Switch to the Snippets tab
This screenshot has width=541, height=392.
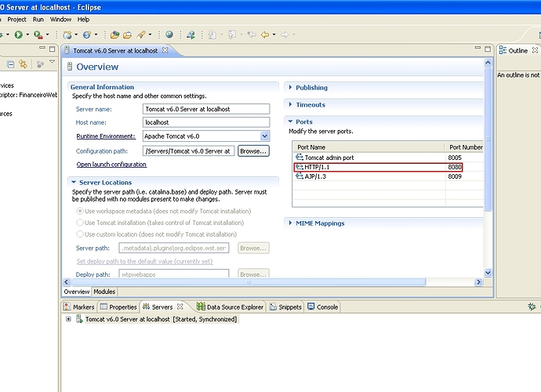point(285,307)
